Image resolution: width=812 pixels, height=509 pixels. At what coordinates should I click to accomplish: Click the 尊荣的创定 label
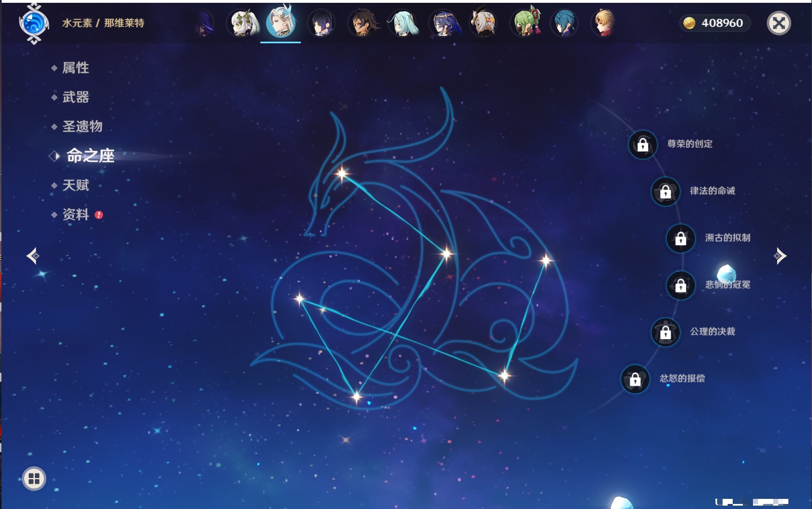(x=690, y=144)
